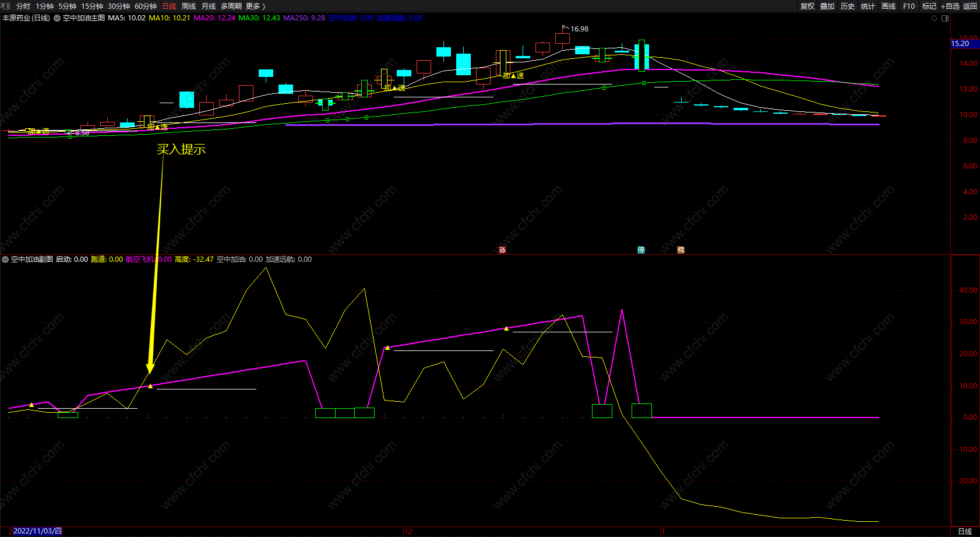The image size is (980, 537).
Task: Switch to 月线 monthly chart tab
Action: coord(209,6)
